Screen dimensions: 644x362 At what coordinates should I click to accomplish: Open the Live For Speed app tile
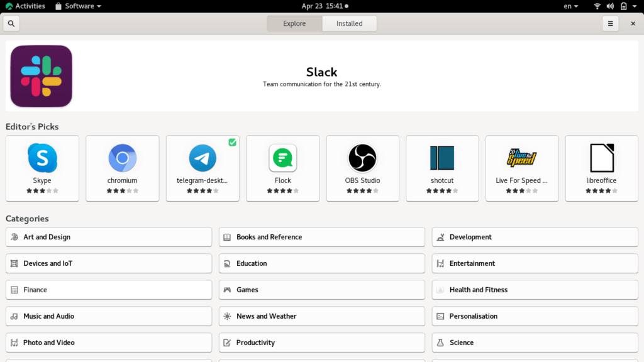coord(522,168)
